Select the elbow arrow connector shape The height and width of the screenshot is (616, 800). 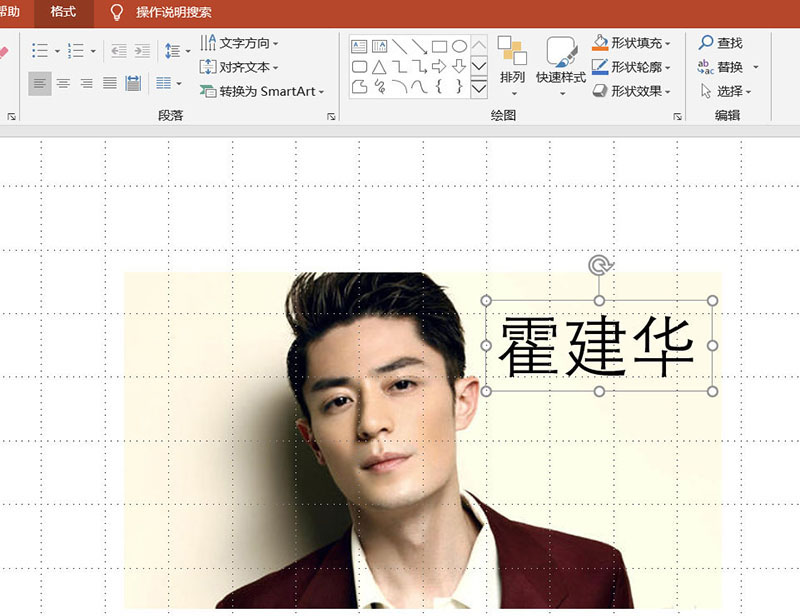[419, 67]
